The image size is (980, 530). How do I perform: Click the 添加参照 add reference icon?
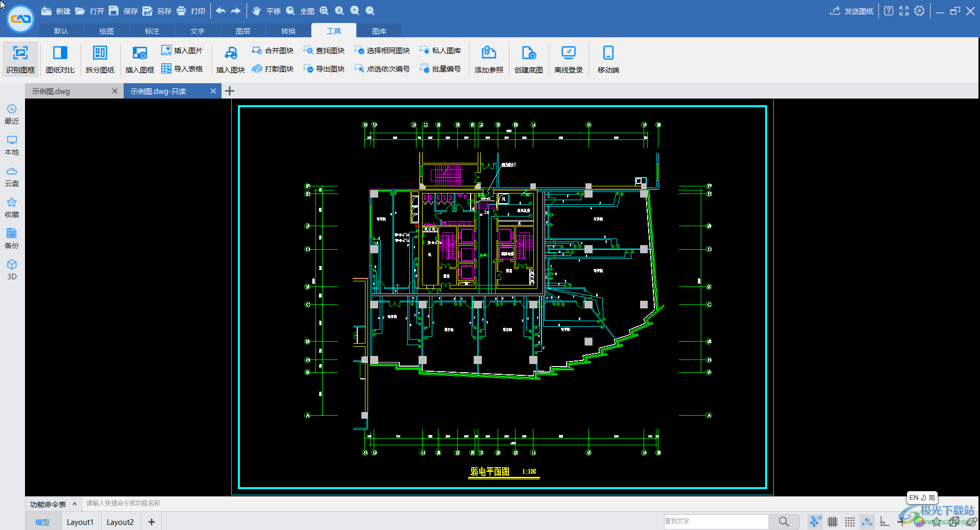pos(489,59)
